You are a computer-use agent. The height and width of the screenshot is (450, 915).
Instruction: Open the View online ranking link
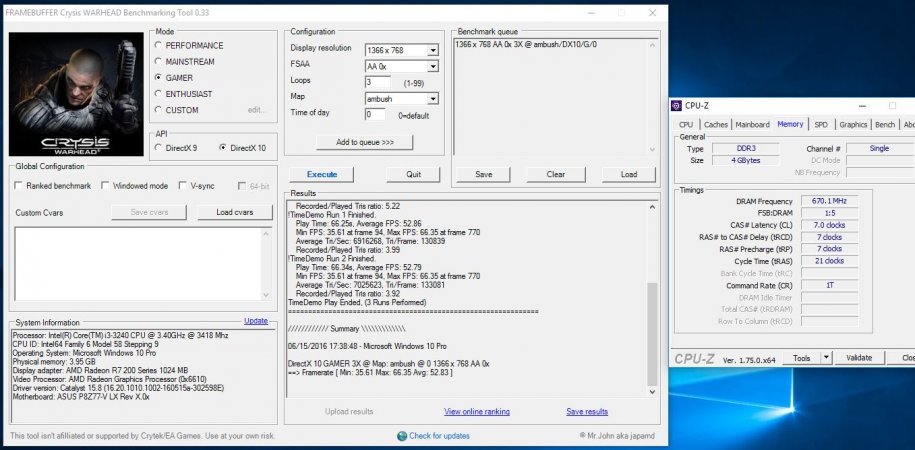click(477, 411)
